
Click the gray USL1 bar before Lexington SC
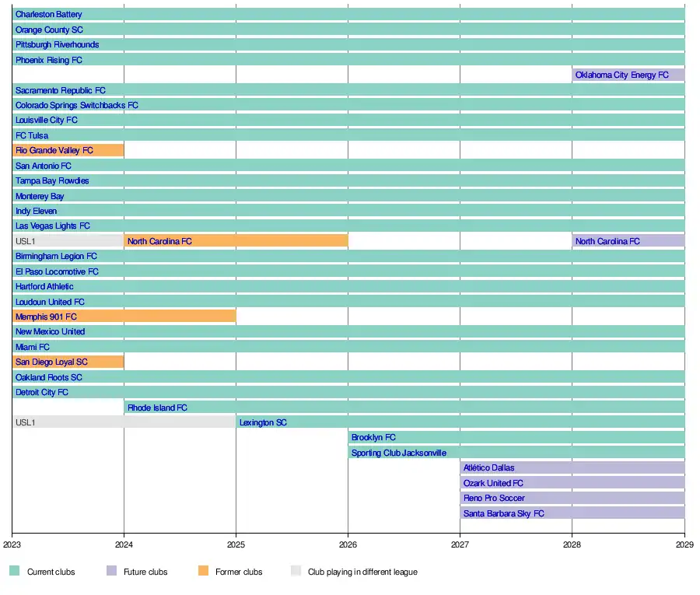click(x=124, y=422)
